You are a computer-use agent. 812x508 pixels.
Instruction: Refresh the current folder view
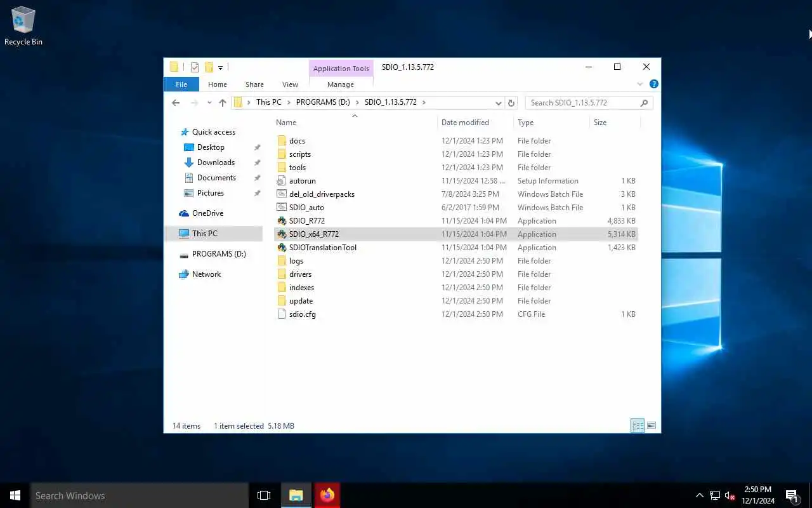click(x=512, y=102)
